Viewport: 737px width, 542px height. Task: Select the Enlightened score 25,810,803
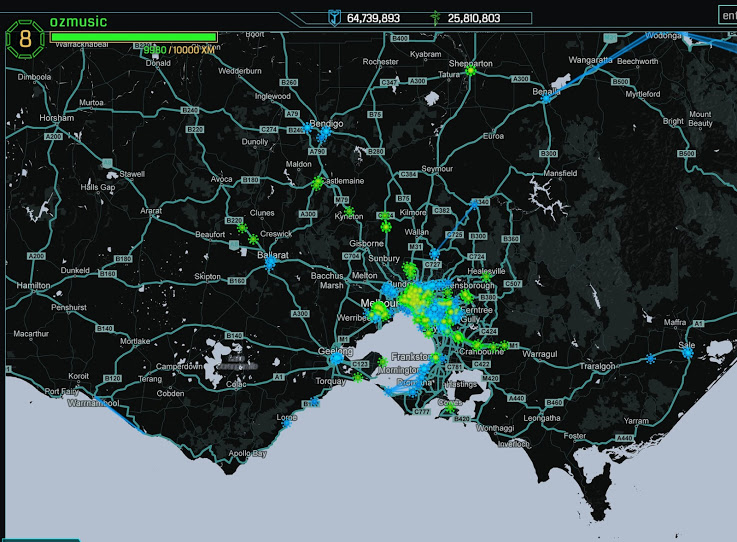coord(474,18)
